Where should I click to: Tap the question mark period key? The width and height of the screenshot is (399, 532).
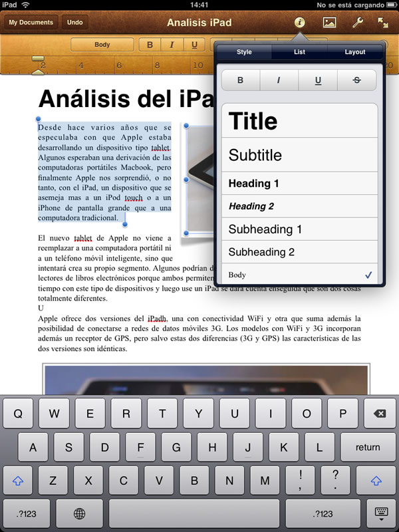pos(335,480)
